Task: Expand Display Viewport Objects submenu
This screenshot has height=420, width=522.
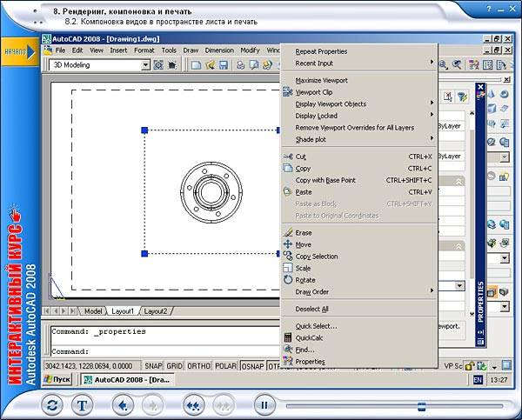Action: click(x=358, y=104)
